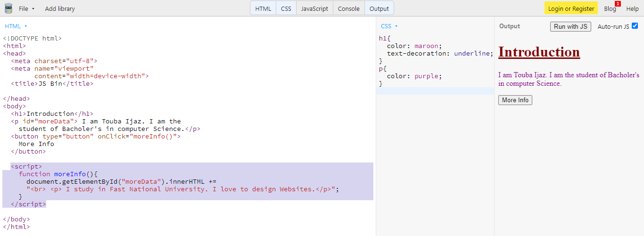The image size is (644, 236).
Task: Click the meta charset="utf-8" line
Action: click(x=54, y=61)
